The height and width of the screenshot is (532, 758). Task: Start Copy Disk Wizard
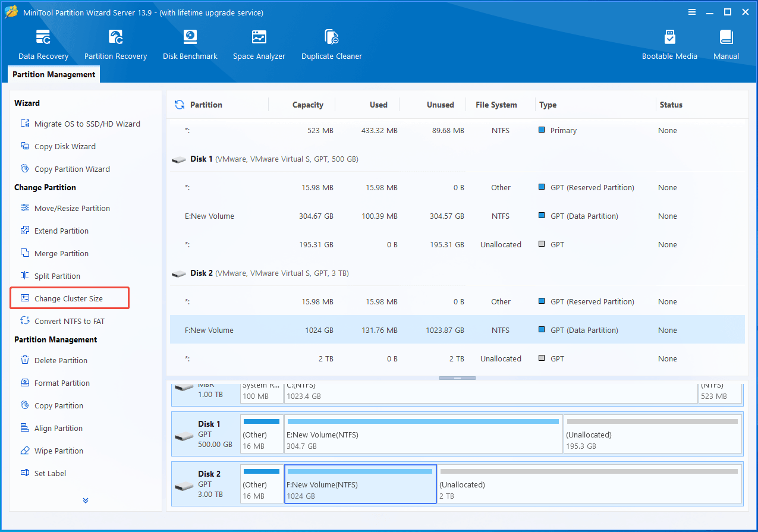click(58, 146)
